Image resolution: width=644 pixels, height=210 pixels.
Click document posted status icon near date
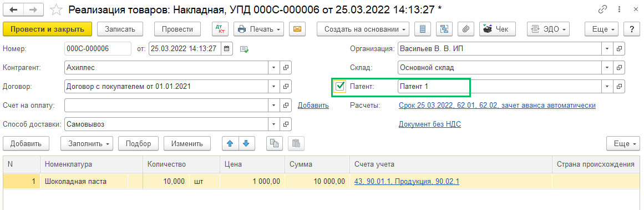point(245,49)
